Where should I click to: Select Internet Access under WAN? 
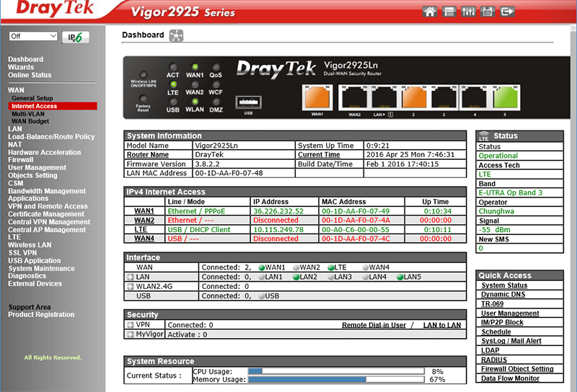53,106
